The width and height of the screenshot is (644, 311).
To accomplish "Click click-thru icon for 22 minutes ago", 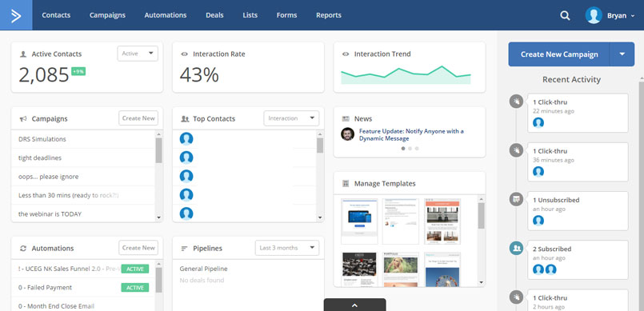I will [x=516, y=101].
